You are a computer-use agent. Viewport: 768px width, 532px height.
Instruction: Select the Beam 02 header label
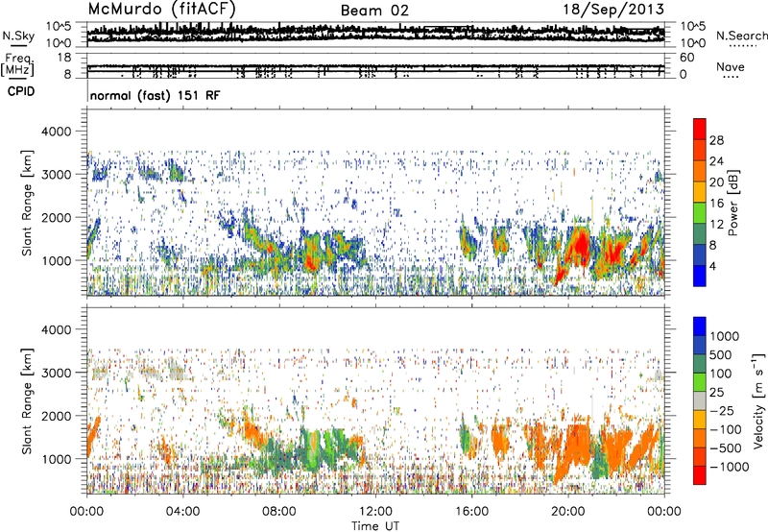point(374,11)
